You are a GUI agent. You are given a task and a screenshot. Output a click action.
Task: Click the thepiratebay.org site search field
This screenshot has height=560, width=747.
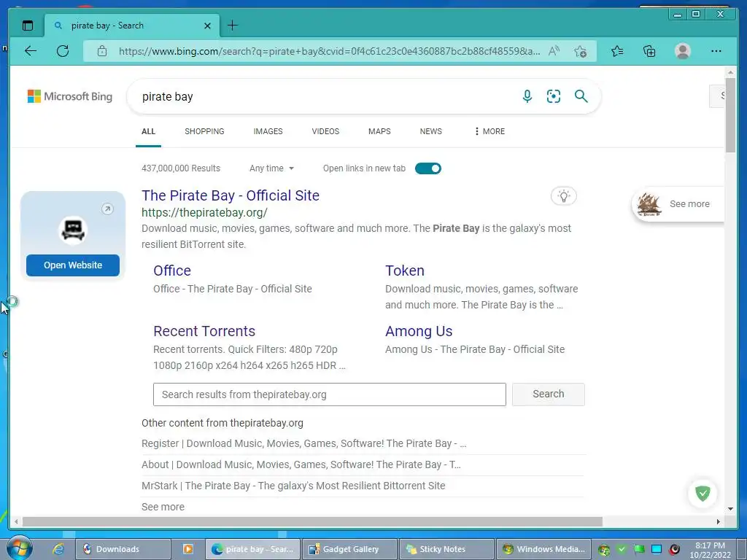(x=329, y=394)
